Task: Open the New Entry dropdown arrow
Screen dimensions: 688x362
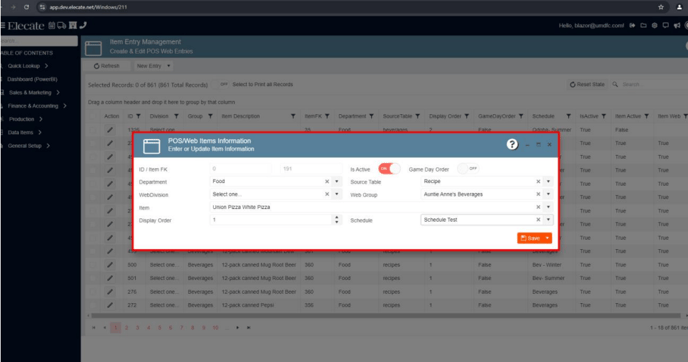Action: click(168, 66)
